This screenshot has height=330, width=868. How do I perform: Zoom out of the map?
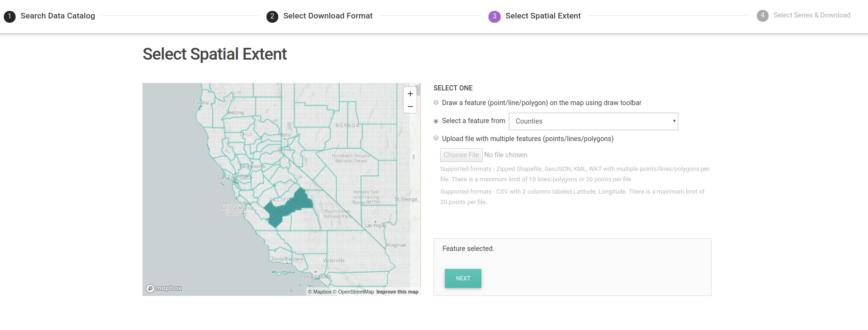(x=410, y=107)
